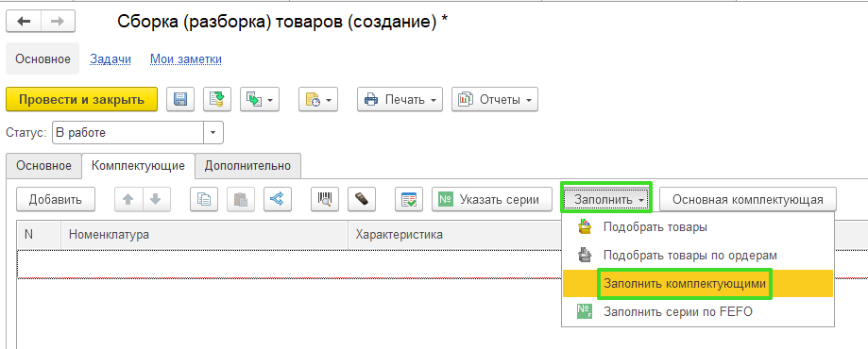The width and height of the screenshot is (868, 349).
Task: Post the document with the green arrow icon
Action: (216, 100)
